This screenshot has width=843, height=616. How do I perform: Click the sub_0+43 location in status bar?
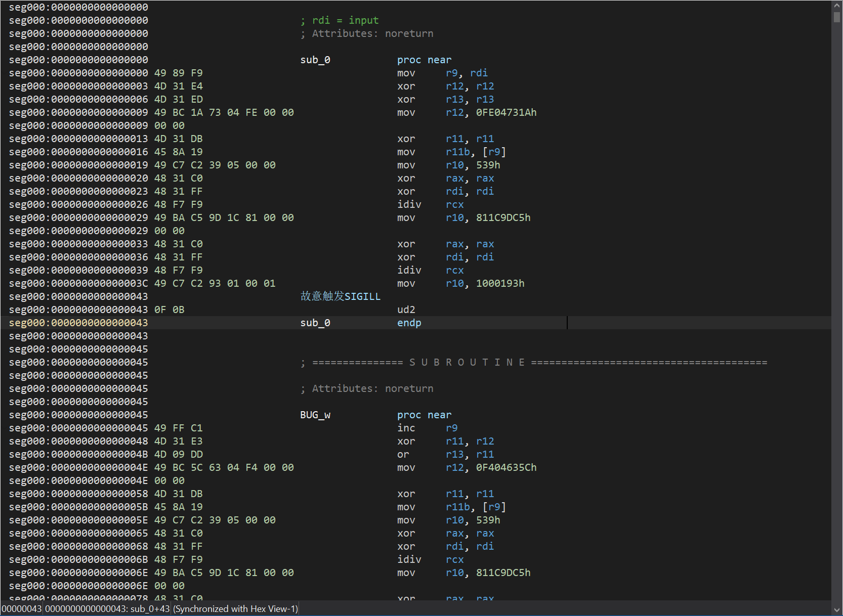pos(150,609)
